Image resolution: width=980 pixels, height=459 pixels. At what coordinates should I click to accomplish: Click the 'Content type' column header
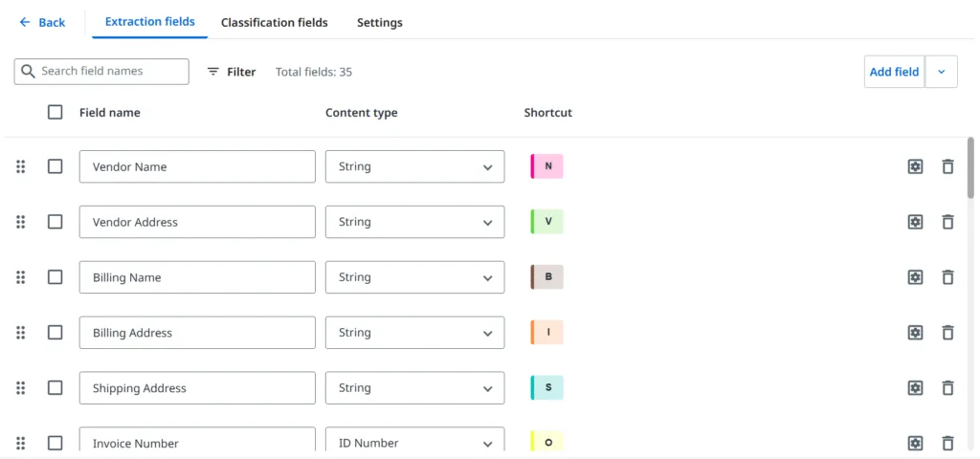click(361, 113)
